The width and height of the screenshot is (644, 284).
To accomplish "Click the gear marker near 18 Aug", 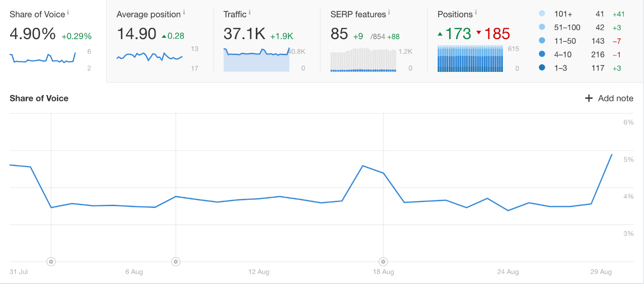I will tap(383, 262).
